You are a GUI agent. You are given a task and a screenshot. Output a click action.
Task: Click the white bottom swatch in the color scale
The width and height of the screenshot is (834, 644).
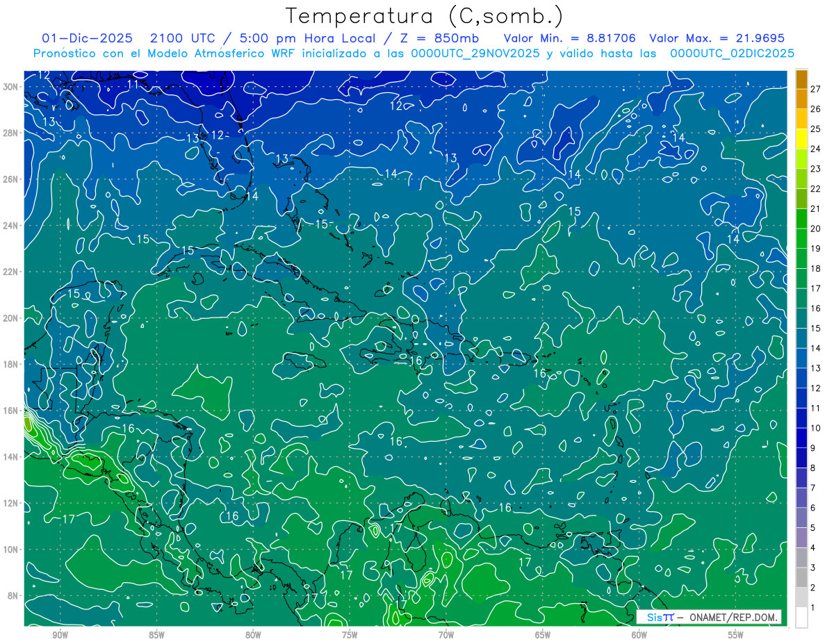pyautogui.click(x=801, y=618)
